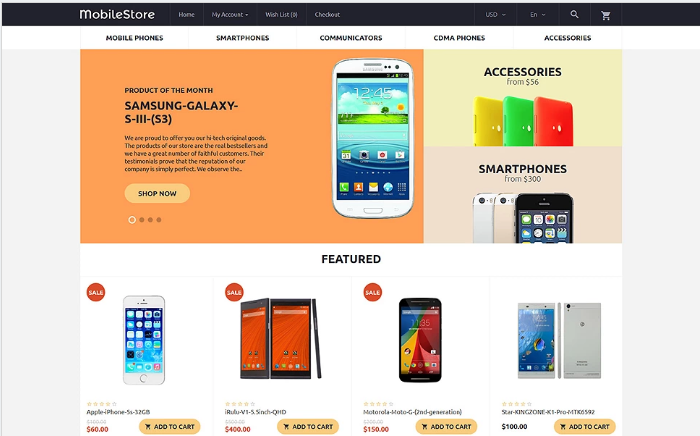The width and height of the screenshot is (700, 436).
Task: Select the first slider pagination dot
Action: tap(132, 220)
